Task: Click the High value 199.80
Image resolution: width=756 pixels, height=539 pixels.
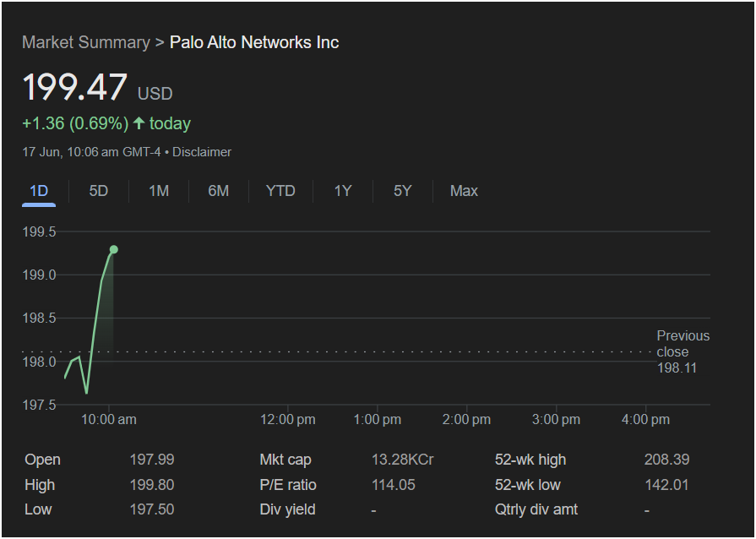Action: click(152, 485)
